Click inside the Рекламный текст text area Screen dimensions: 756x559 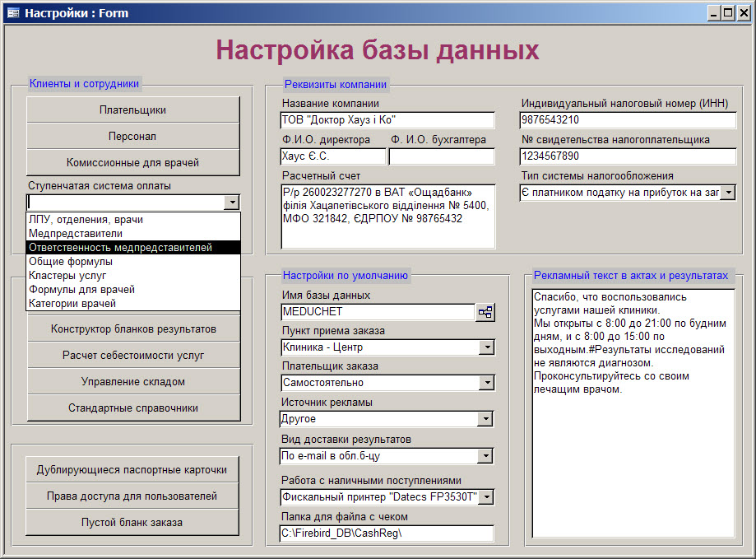pos(633,412)
